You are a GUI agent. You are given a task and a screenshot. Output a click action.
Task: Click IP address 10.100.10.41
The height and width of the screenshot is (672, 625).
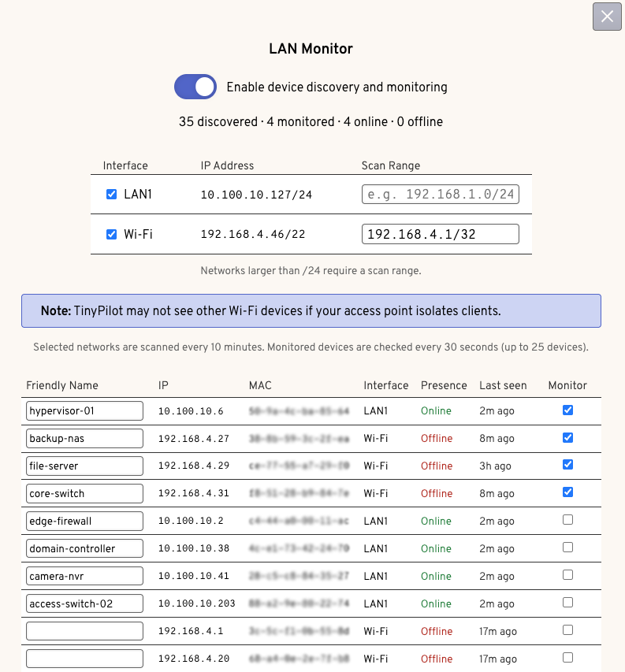194,576
